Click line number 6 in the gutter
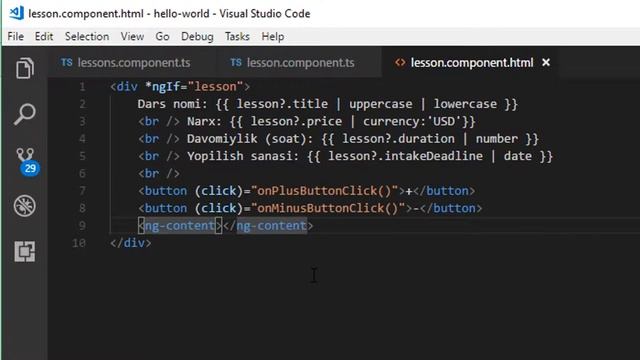The width and height of the screenshot is (640, 360). 82,173
